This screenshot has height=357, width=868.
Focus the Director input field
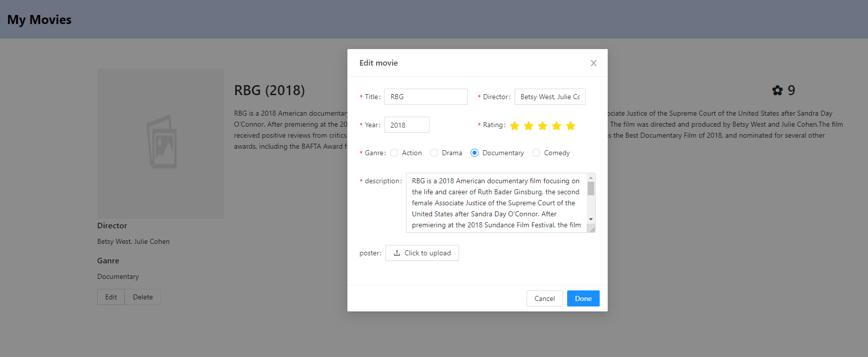(550, 97)
